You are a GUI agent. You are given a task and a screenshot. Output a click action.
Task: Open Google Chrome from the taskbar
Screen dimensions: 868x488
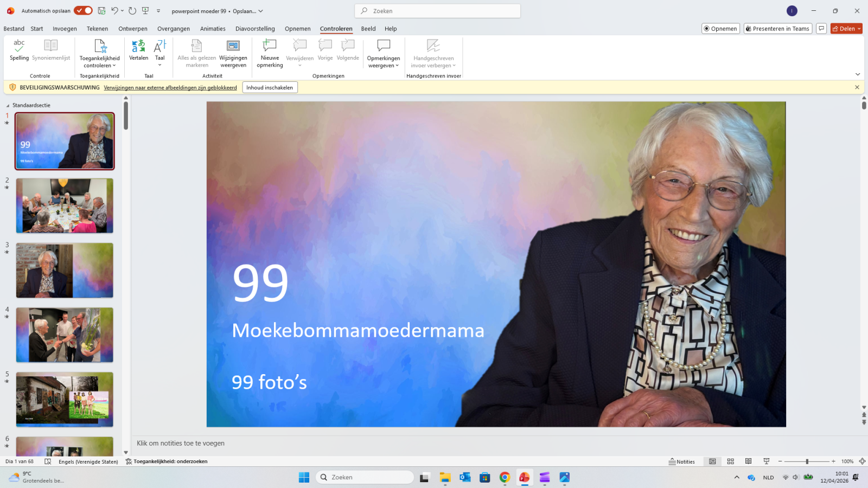click(x=505, y=477)
